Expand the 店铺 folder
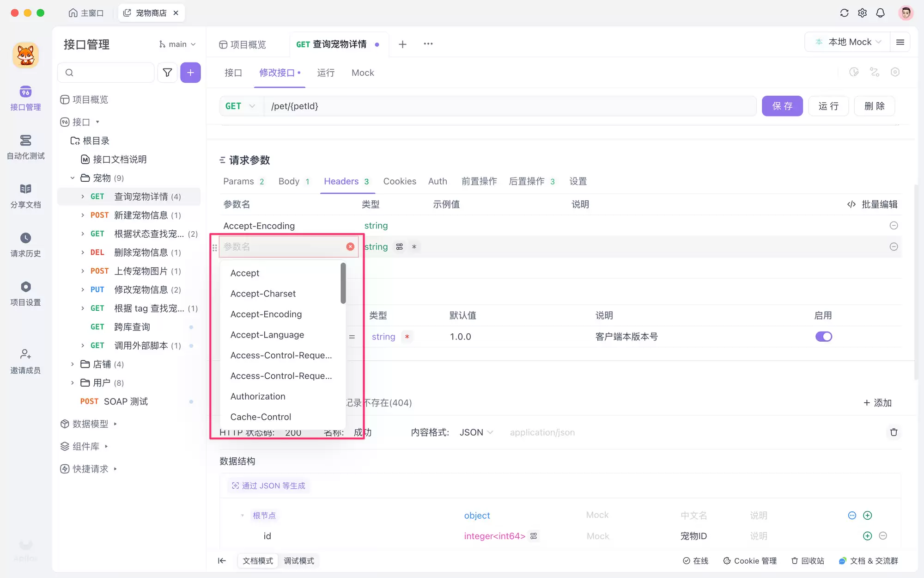This screenshot has width=924, height=578. pos(73,364)
